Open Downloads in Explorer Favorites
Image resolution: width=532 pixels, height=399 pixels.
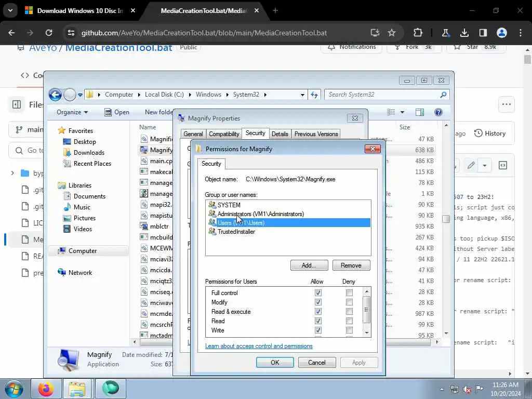pyautogui.click(x=89, y=153)
